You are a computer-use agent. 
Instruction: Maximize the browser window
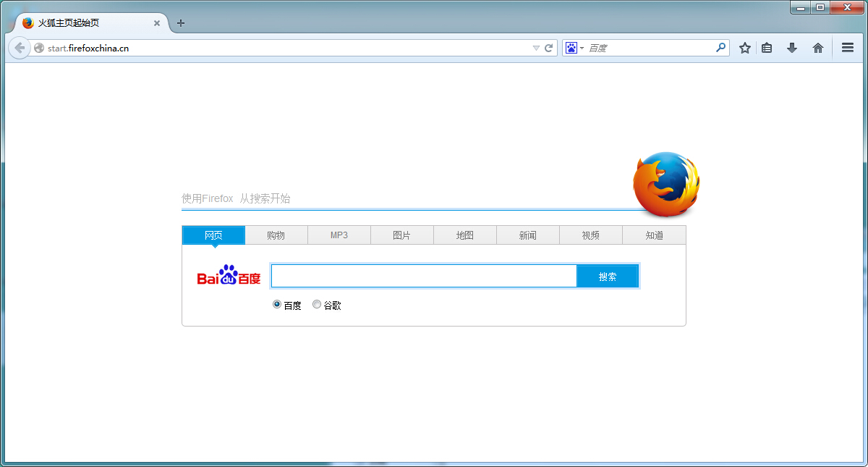click(820, 7)
